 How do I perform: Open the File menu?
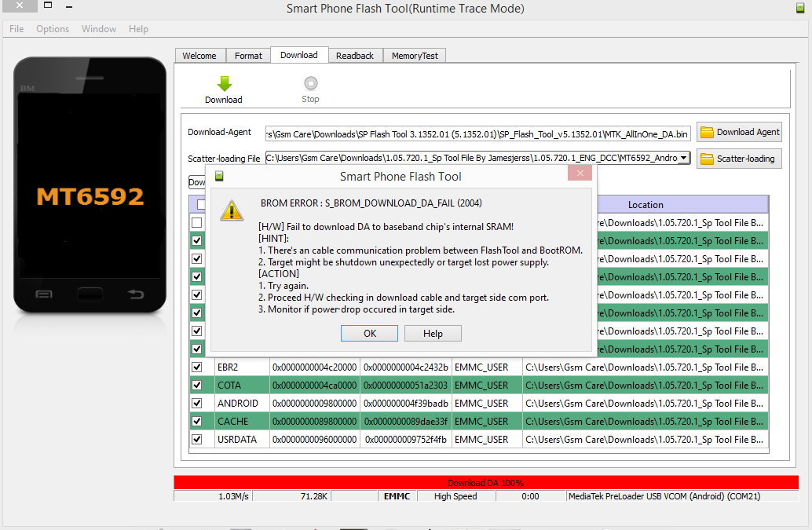click(16, 29)
